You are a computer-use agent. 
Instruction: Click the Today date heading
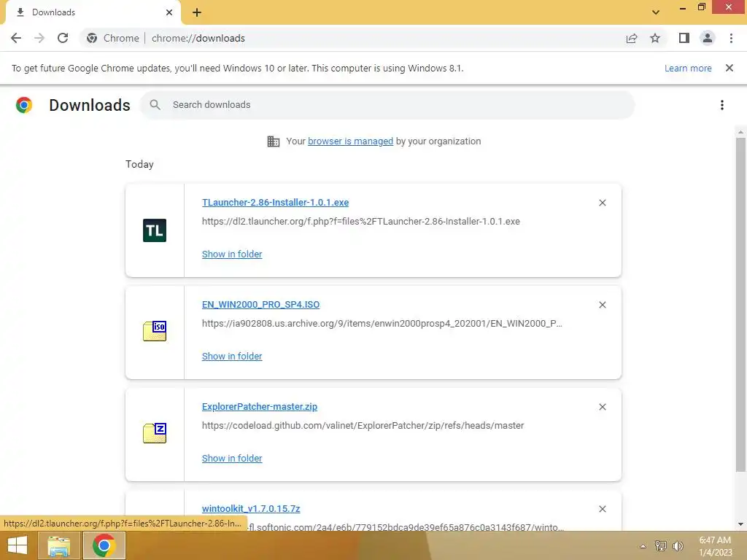point(139,164)
